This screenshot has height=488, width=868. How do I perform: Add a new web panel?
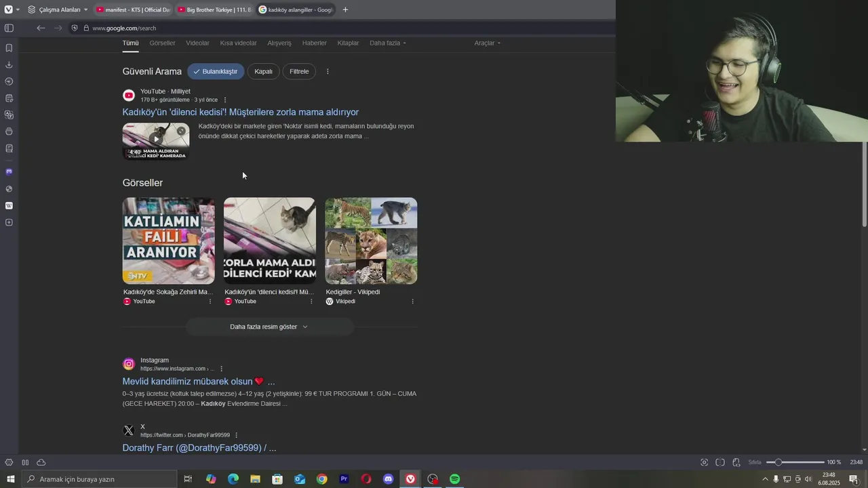pos(9,222)
